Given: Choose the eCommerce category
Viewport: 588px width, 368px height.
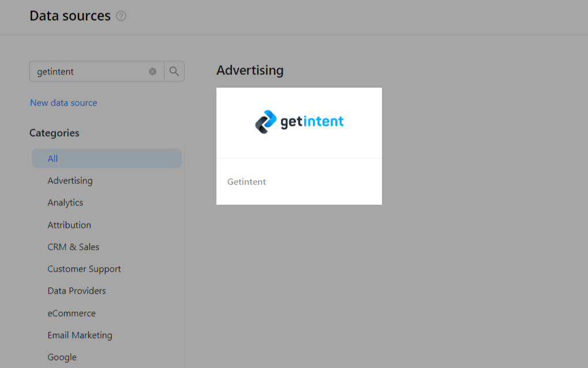Looking at the screenshot, I should point(72,313).
